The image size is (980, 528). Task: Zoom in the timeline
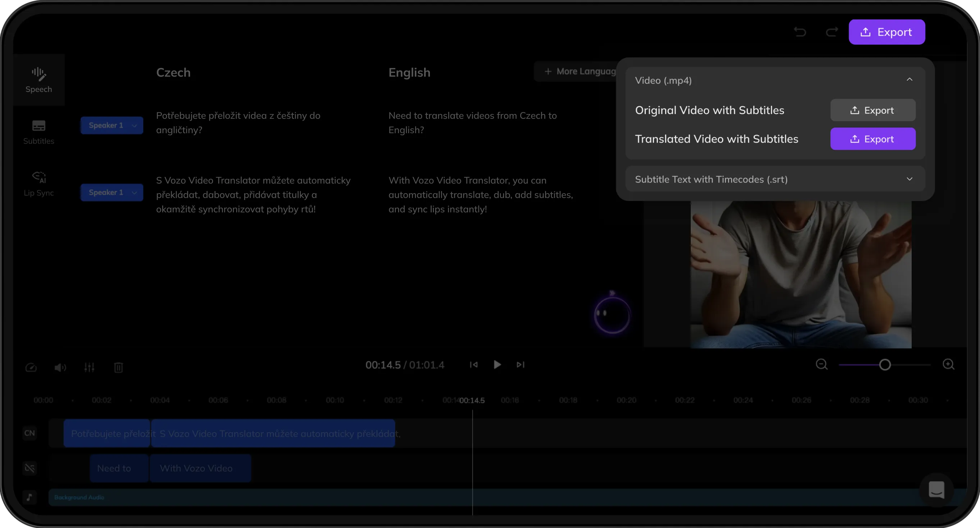coord(948,365)
